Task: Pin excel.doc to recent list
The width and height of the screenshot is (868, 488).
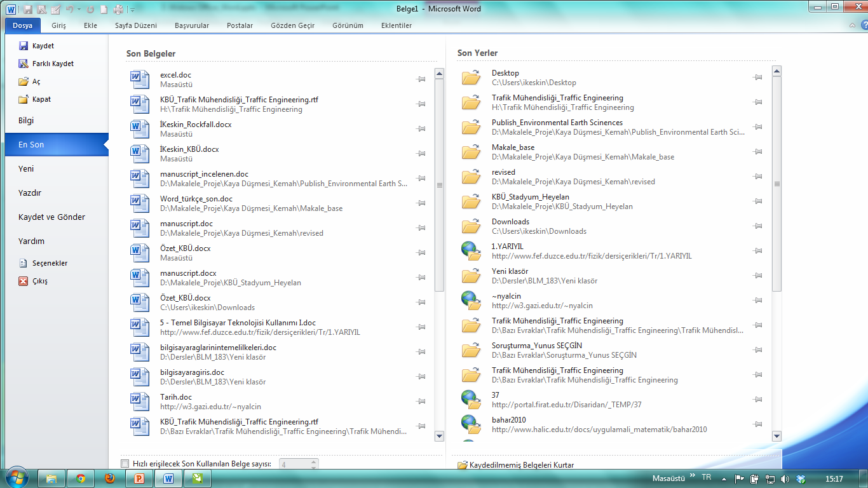Action: pos(421,79)
